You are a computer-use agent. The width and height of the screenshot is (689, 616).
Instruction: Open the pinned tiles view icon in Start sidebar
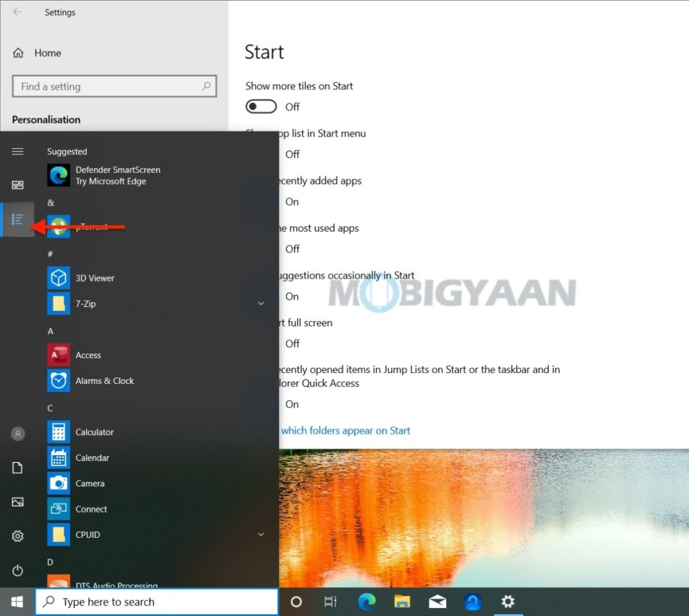pyautogui.click(x=17, y=184)
